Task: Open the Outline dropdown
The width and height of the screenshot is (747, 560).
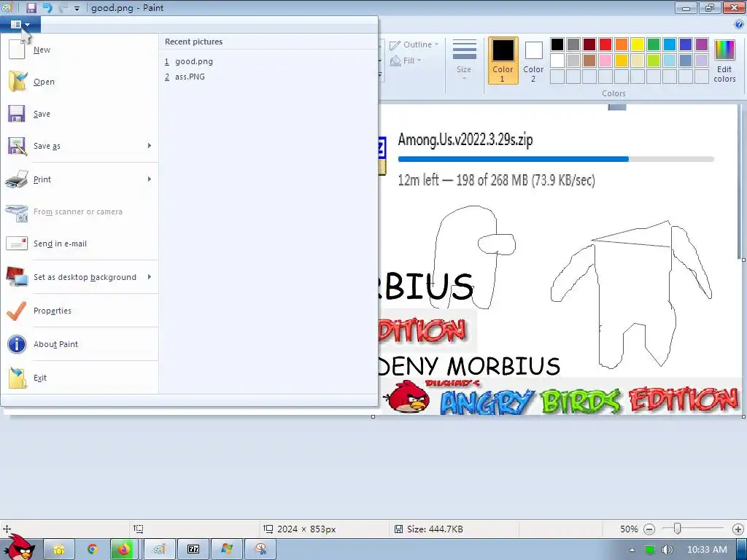Action: 414,44
